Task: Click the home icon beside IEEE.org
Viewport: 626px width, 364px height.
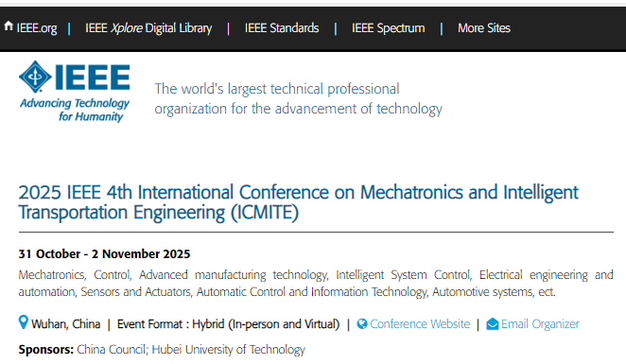Action: pos(9,26)
